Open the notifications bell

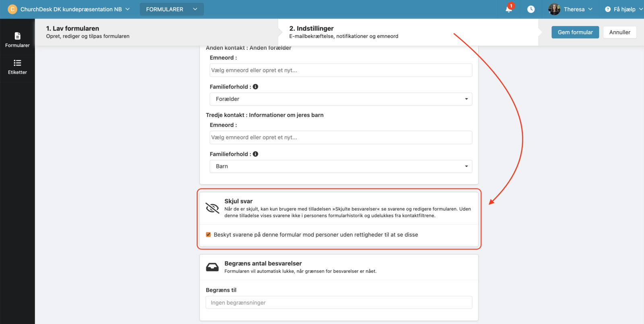pos(509,9)
